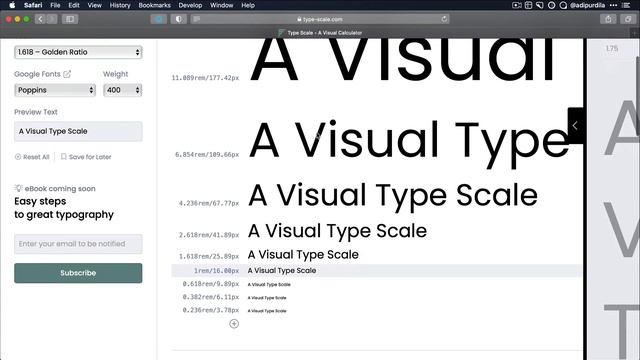Click the blue extension toolbar icon
Image resolution: width=640 pixels, height=360 pixels.
159,19
